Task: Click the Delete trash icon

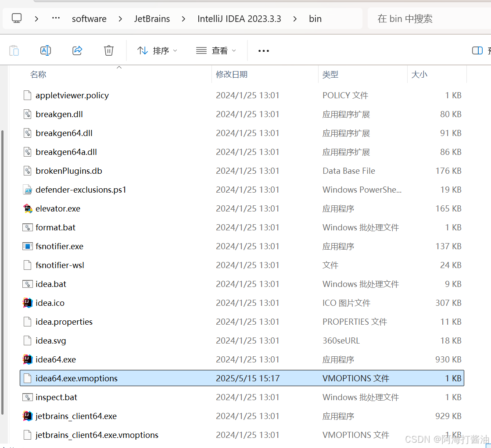Action: point(109,50)
